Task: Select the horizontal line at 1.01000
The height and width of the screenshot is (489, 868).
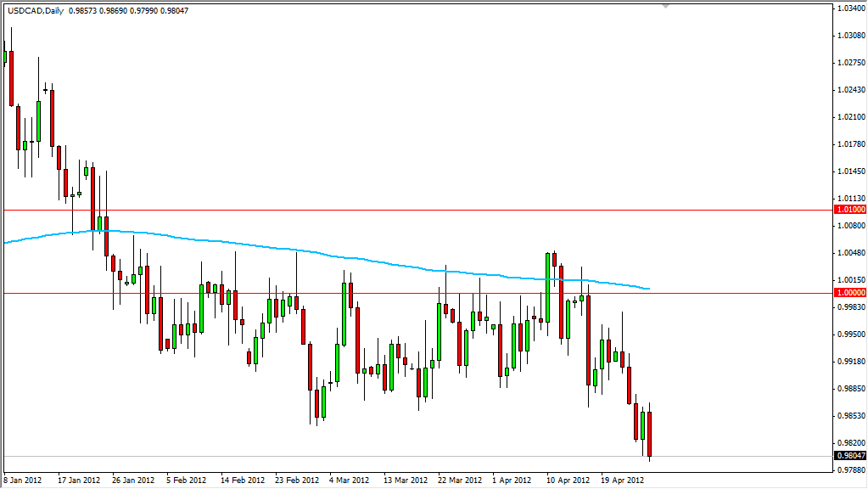Action: coord(382,209)
